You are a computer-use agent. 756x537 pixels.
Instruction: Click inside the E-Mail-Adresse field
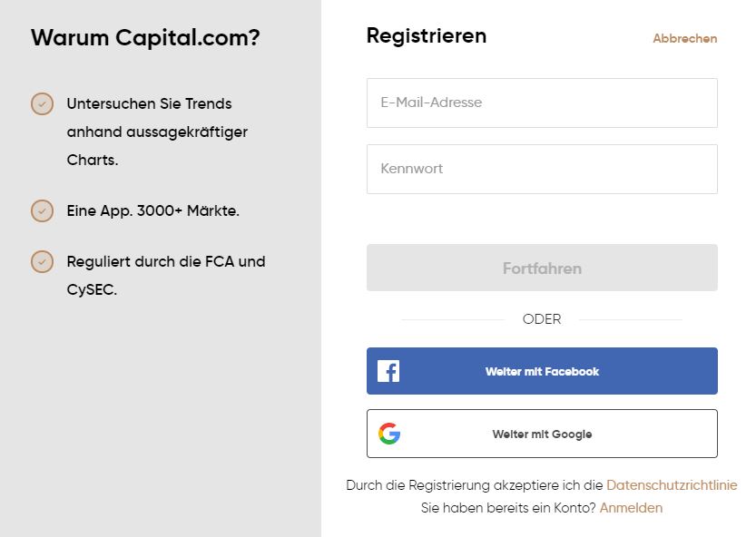(x=542, y=103)
